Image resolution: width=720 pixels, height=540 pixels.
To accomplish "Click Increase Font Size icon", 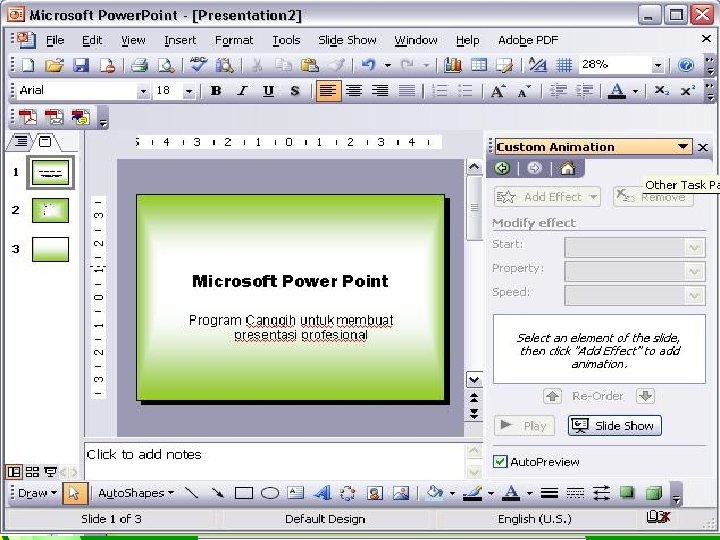I will pyautogui.click(x=498, y=91).
